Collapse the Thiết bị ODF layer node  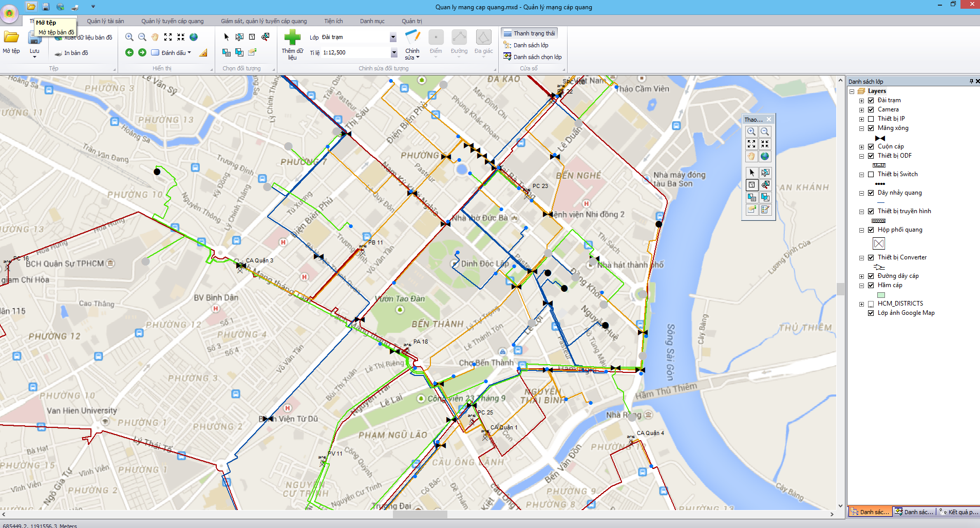861,156
